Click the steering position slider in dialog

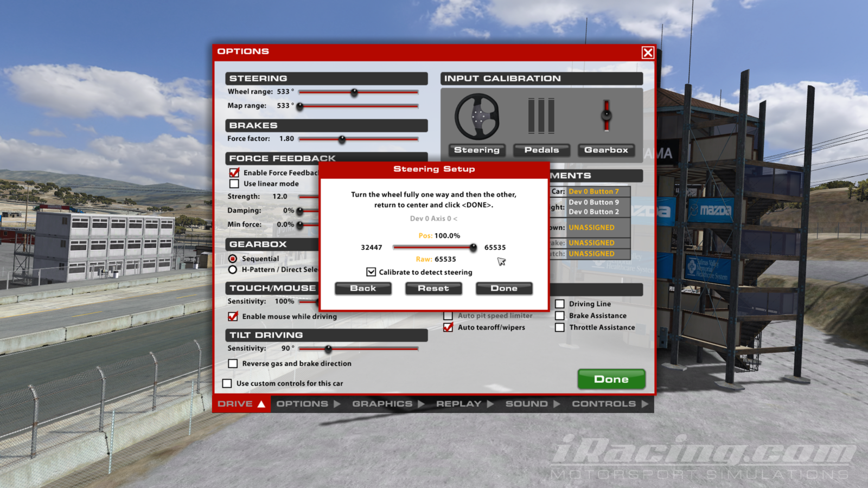tap(435, 247)
